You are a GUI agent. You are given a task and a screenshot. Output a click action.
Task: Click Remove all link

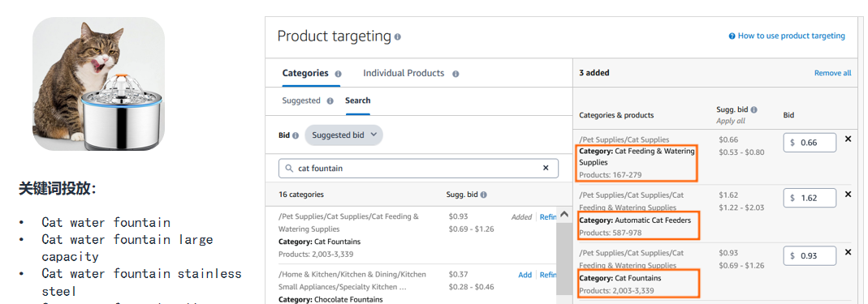tap(832, 73)
